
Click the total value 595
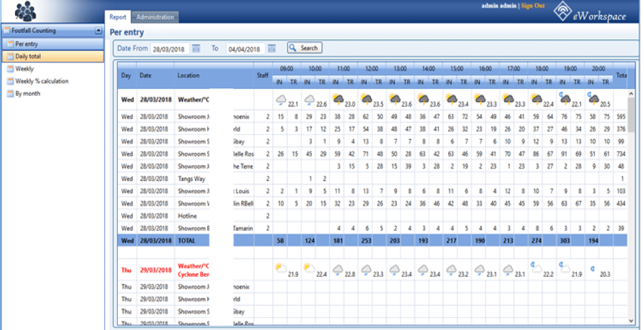pos(621,117)
